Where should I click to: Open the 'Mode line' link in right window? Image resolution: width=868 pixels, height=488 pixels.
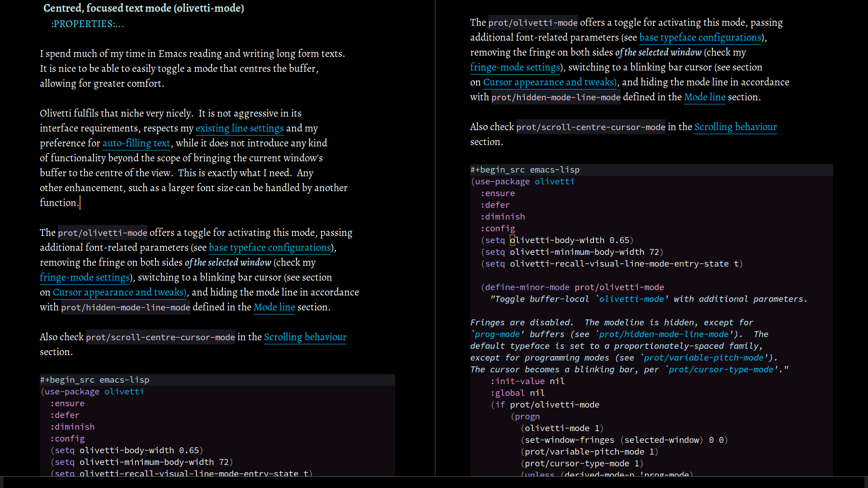click(705, 97)
